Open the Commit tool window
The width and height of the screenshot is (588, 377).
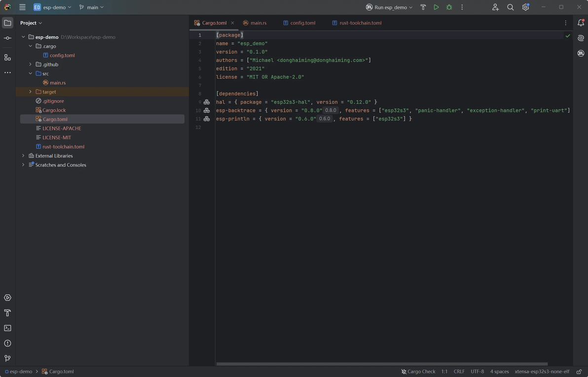click(x=7, y=38)
